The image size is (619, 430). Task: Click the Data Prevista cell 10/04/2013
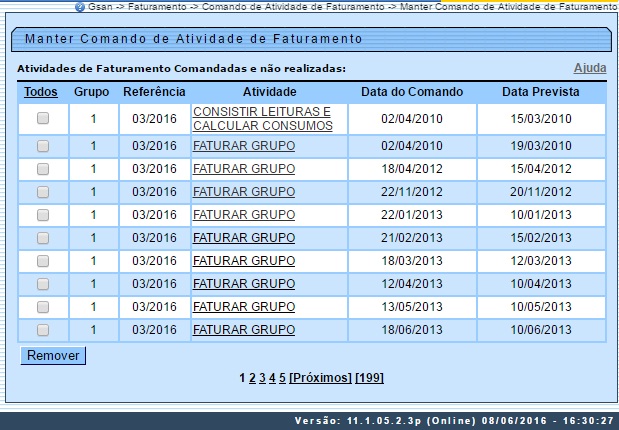click(541, 284)
